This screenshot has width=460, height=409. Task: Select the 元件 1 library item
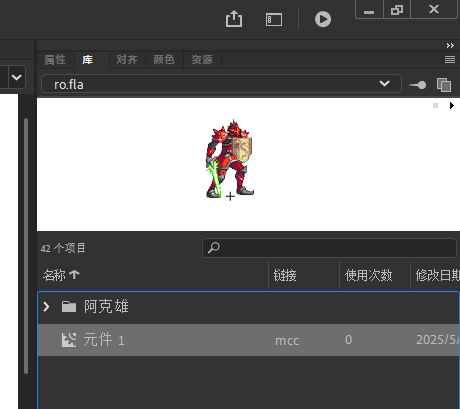pyautogui.click(x=249, y=340)
